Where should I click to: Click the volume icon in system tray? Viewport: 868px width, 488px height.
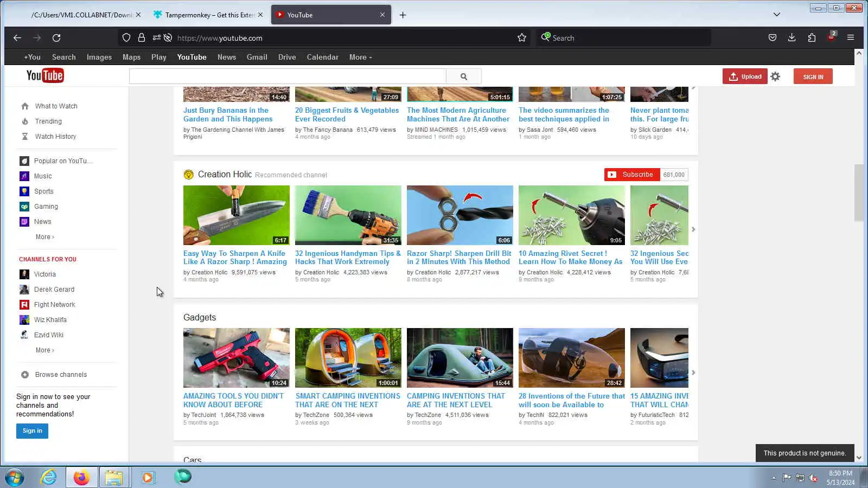coord(813,478)
